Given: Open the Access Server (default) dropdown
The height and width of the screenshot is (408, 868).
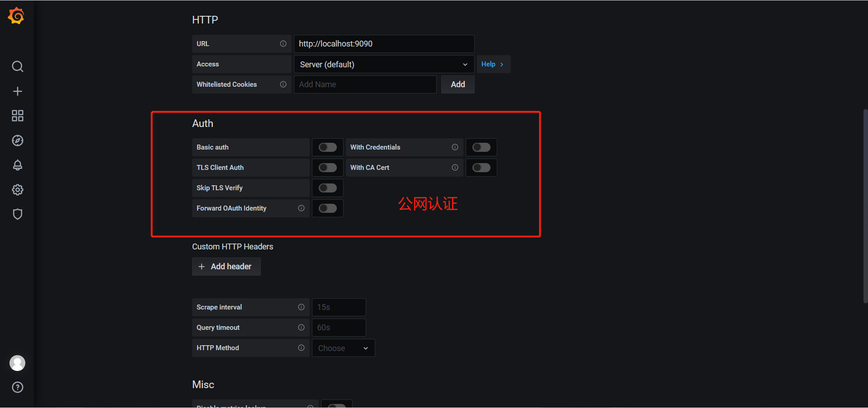Looking at the screenshot, I should click(384, 64).
